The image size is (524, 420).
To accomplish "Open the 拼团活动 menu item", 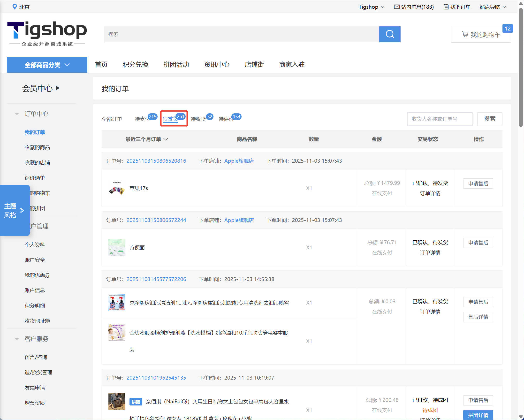I will click(x=176, y=64).
